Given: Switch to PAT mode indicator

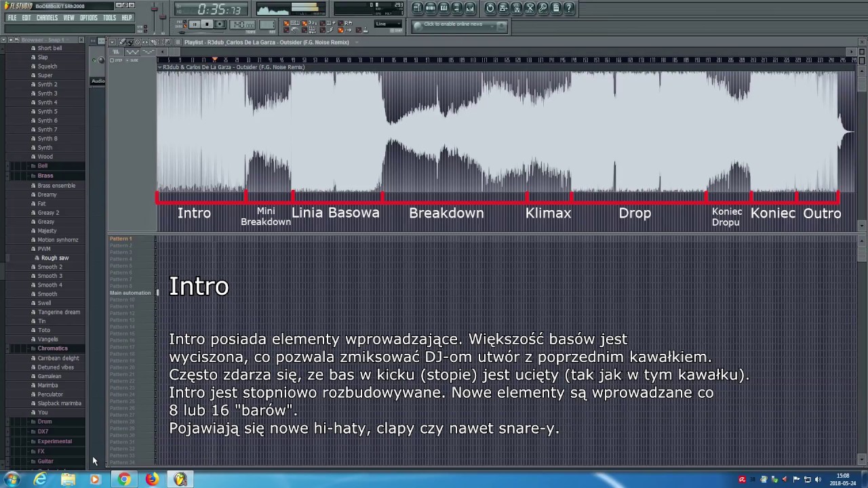Looking at the screenshot, I should 185,22.
